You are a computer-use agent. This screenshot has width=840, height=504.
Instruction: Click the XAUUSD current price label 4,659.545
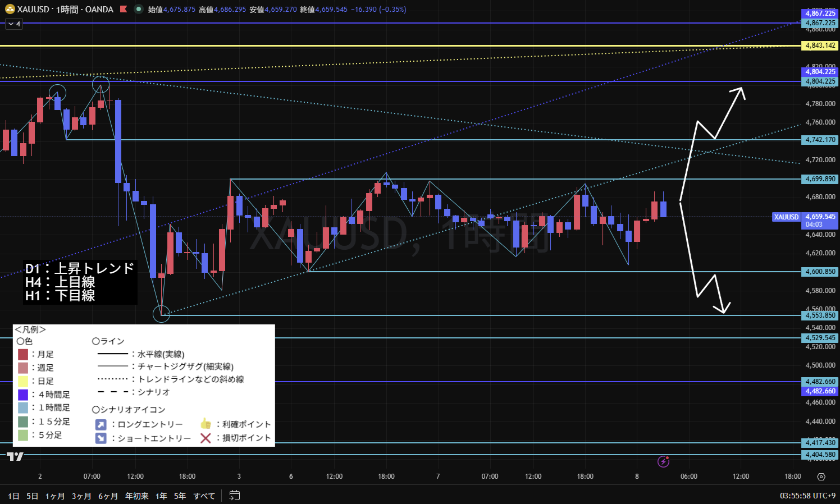[820, 217]
